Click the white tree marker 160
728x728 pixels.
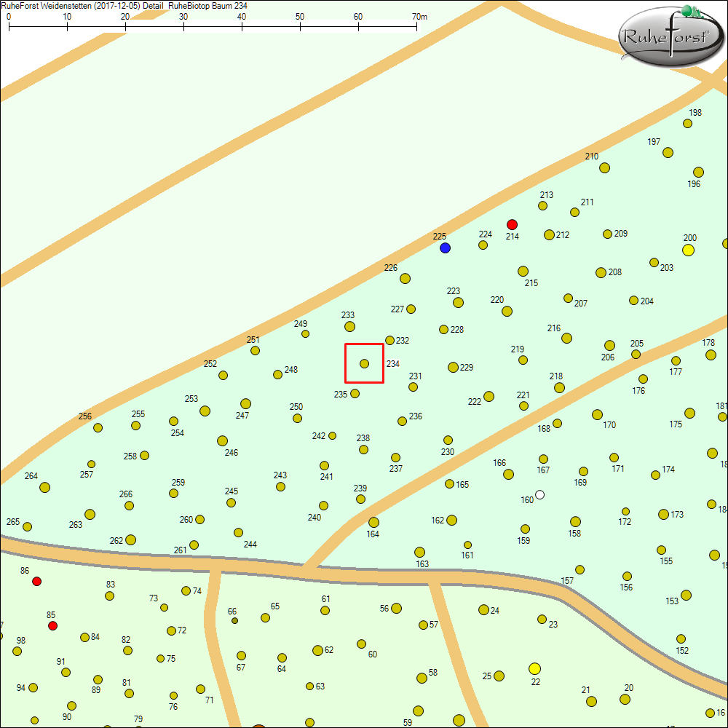[539, 495]
